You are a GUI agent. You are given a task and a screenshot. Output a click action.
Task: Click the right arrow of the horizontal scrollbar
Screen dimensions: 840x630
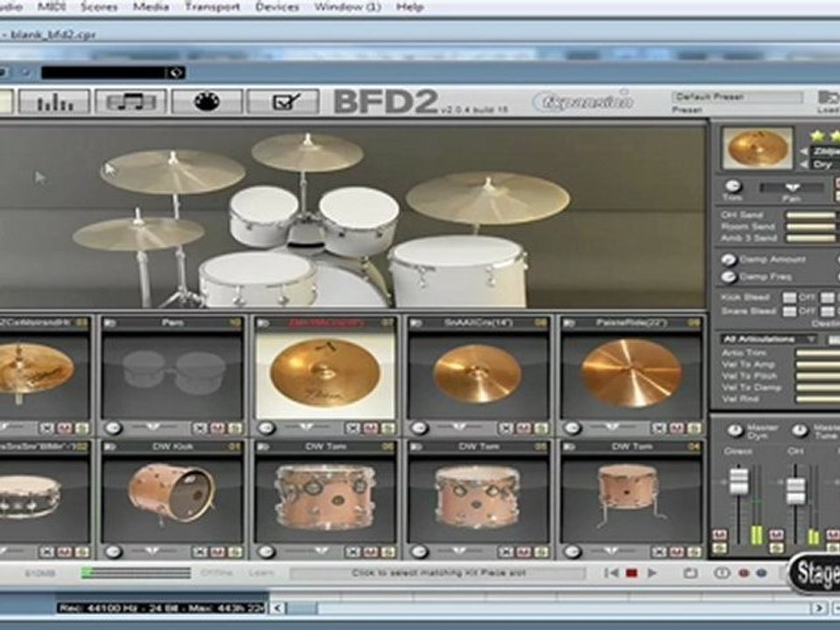pos(817,607)
